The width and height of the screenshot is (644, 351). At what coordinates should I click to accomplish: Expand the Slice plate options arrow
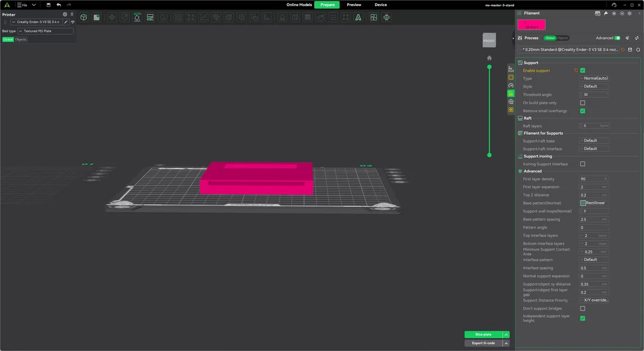506,335
